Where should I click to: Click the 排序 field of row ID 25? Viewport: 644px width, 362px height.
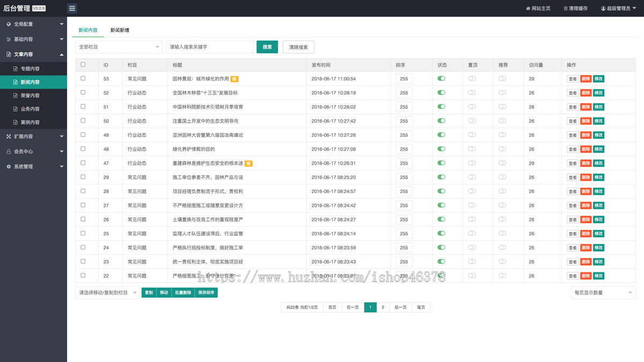(x=404, y=234)
